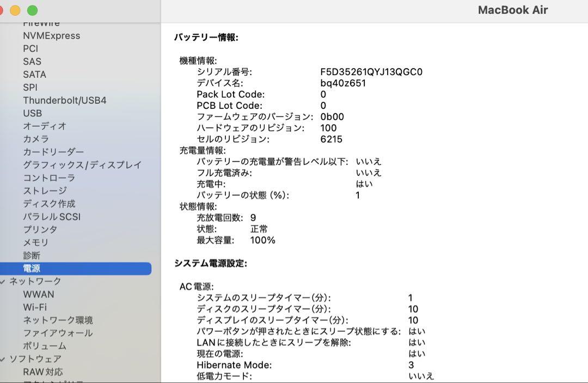
Task: Select SAS in the sidebar
Action: [x=32, y=61]
